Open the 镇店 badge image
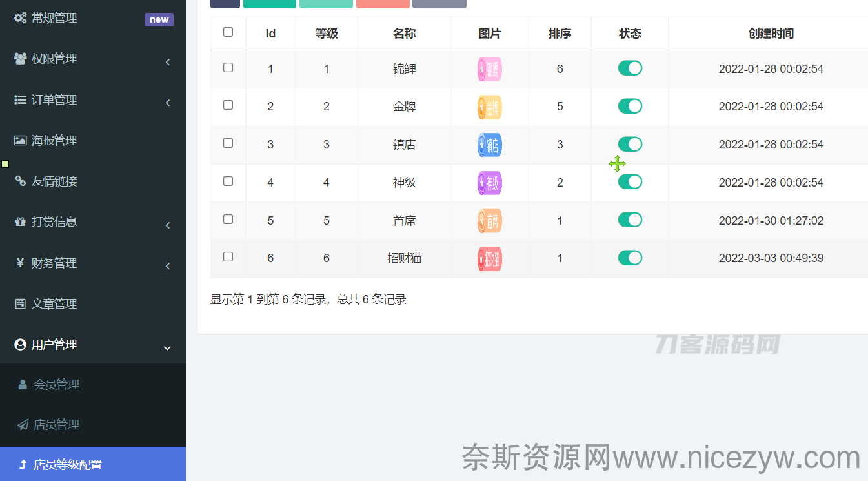Viewport: 868px width, 481px height. pyautogui.click(x=490, y=145)
